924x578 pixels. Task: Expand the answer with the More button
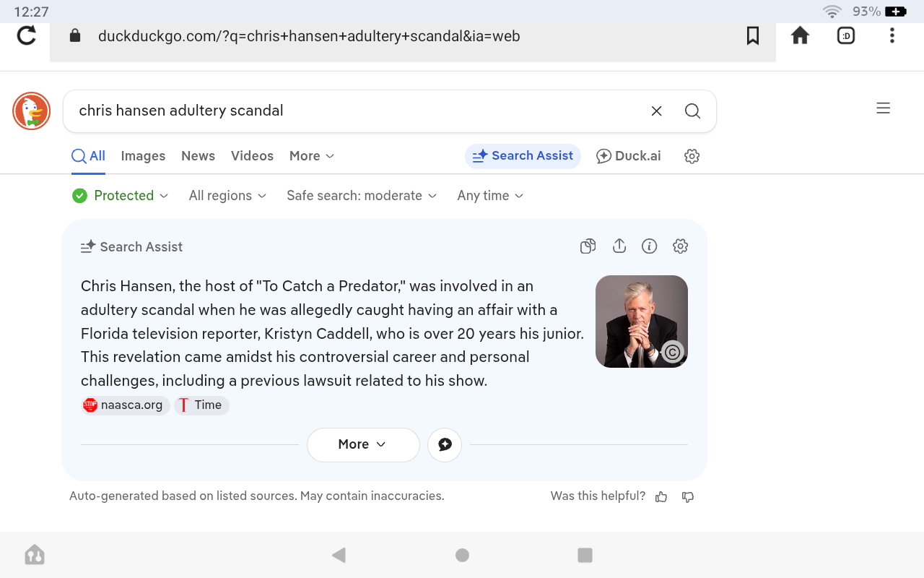(x=362, y=444)
